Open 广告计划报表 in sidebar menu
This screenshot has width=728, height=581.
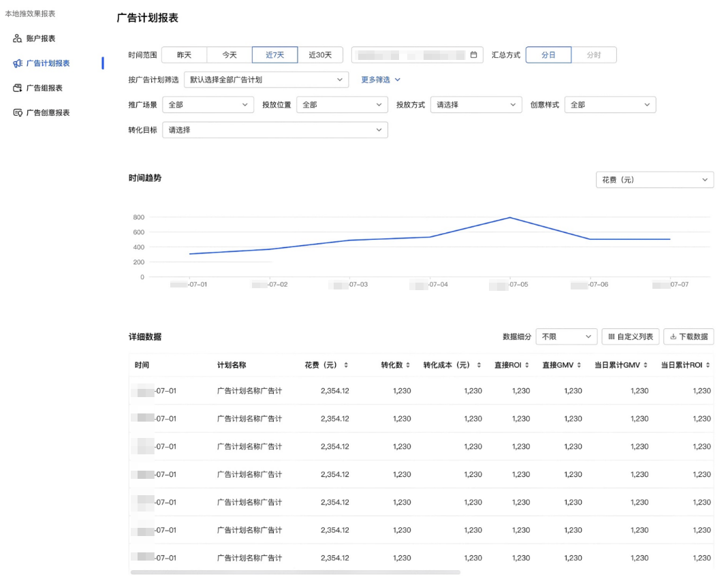[x=48, y=63]
